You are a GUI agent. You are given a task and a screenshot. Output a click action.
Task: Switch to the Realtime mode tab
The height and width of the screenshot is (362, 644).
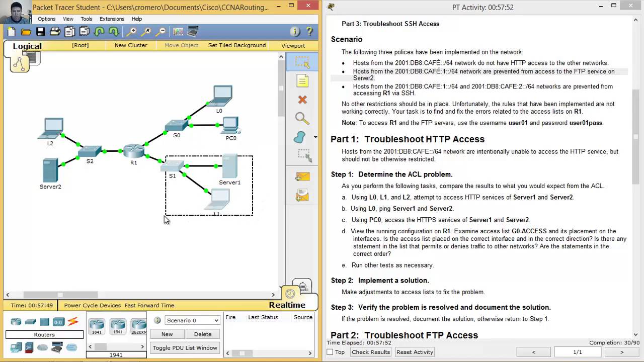(x=287, y=305)
